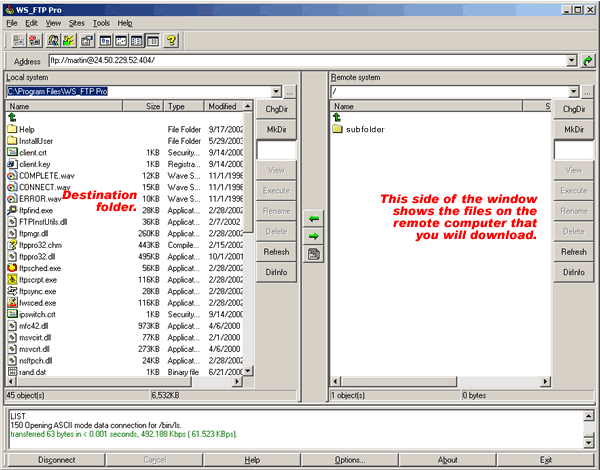Click remote DirInfo button
The height and width of the screenshot is (470, 600).
(574, 272)
